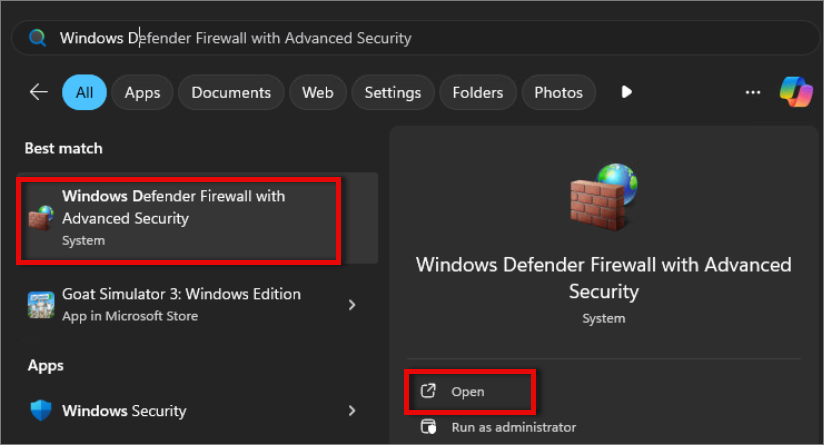Click the search magnifier icon
The height and width of the screenshot is (445, 824).
[x=37, y=38]
